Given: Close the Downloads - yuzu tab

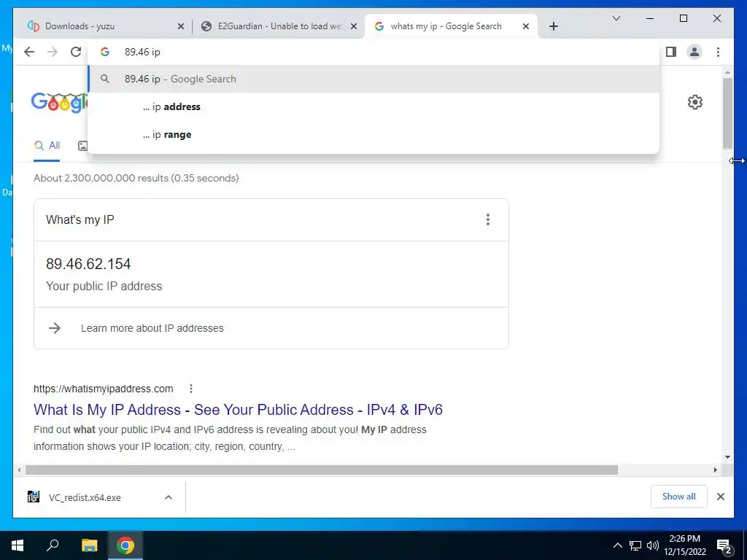Looking at the screenshot, I should (x=181, y=27).
